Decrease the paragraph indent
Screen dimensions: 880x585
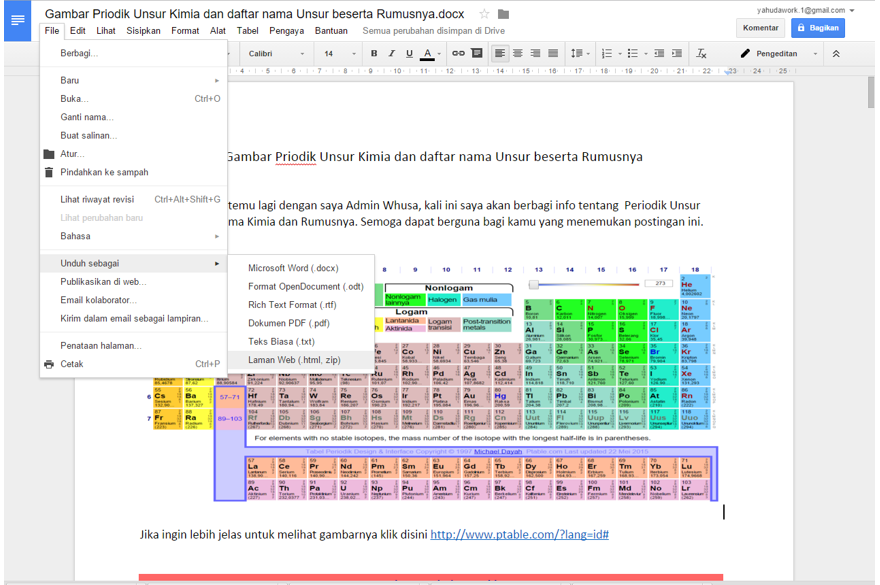click(x=659, y=53)
